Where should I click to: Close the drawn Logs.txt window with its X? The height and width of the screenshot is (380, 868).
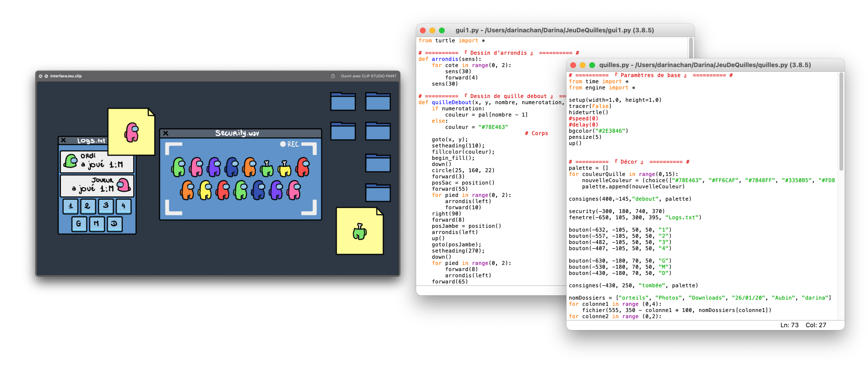click(x=63, y=140)
